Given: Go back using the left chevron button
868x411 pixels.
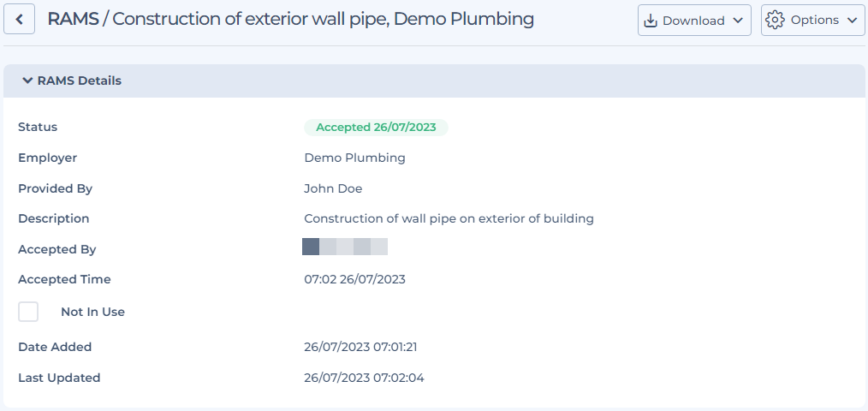Looking at the screenshot, I should 20,20.
